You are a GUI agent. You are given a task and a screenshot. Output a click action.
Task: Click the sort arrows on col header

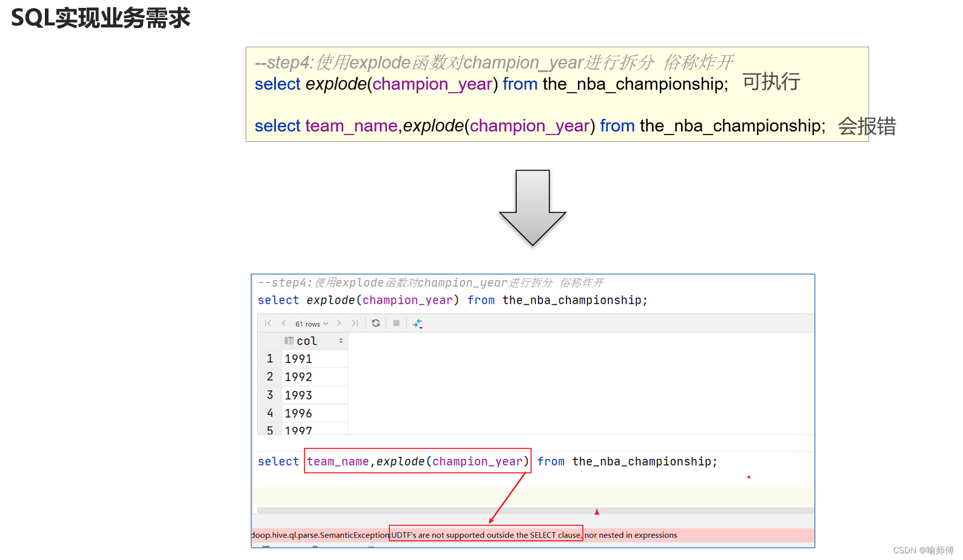click(341, 341)
